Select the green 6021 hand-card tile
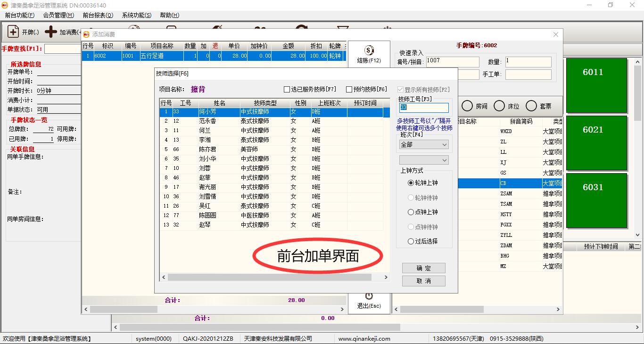This screenshot has width=644, height=344. (x=596, y=143)
